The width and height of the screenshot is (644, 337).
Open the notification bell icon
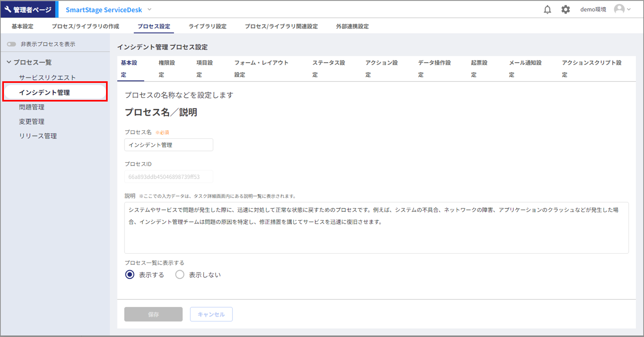click(547, 10)
